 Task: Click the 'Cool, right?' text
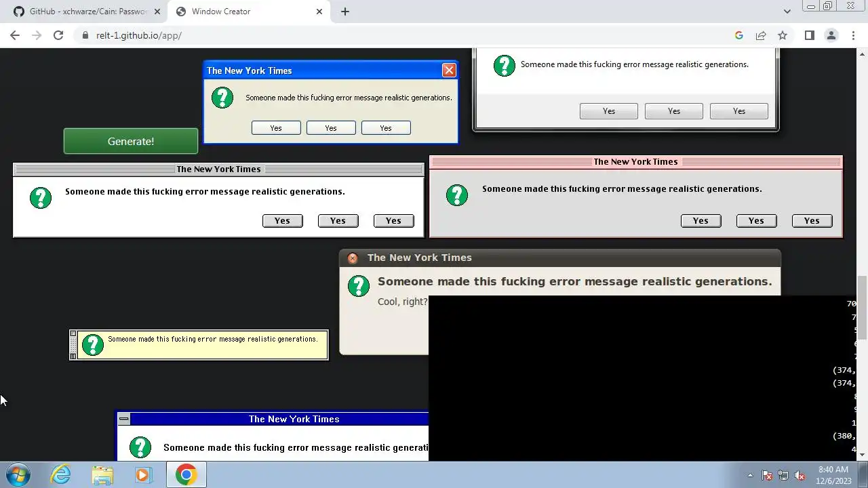[x=403, y=302]
